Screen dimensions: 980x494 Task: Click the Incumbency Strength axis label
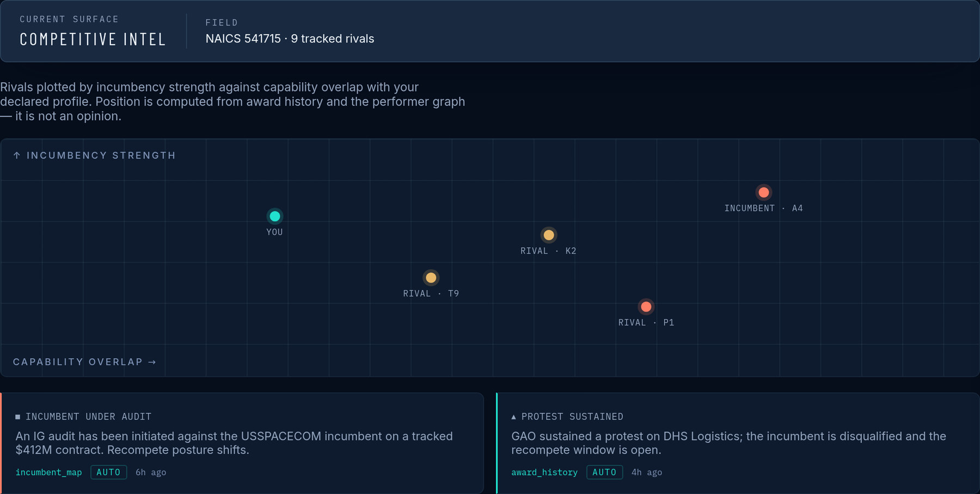point(94,155)
